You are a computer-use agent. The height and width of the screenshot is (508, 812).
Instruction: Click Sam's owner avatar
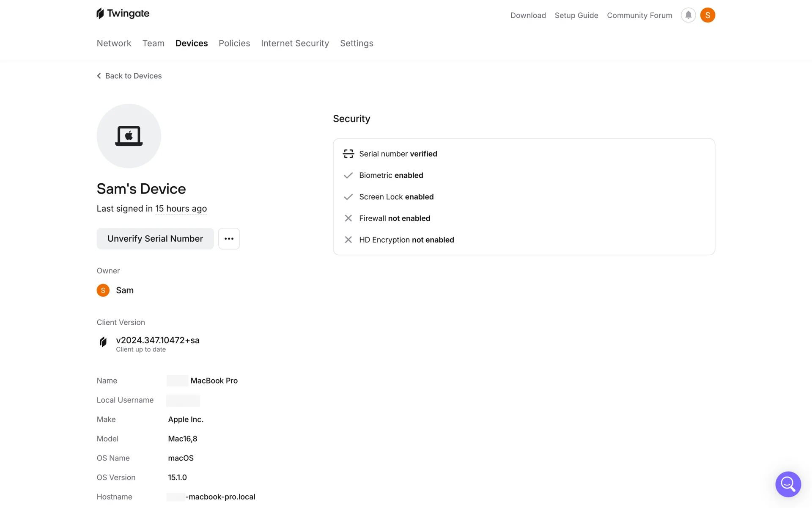tap(103, 290)
